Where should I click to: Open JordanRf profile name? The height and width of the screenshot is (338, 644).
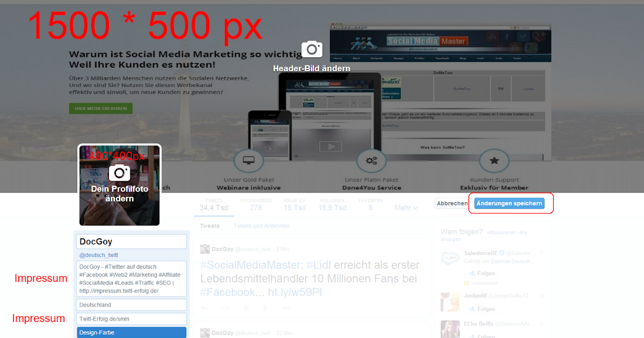(477, 296)
